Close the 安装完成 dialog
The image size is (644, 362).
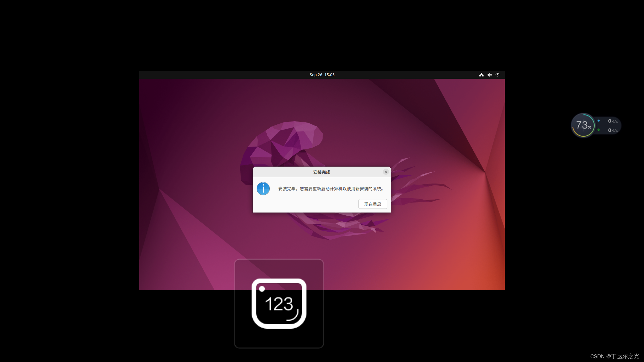pyautogui.click(x=386, y=172)
